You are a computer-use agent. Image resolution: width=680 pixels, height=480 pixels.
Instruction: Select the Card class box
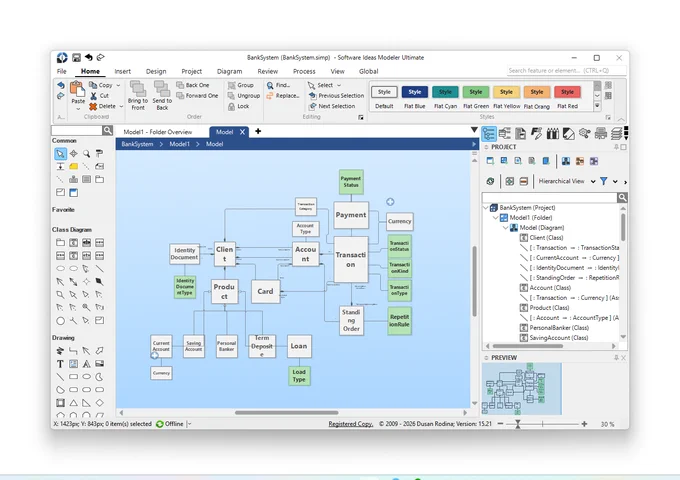coord(265,291)
